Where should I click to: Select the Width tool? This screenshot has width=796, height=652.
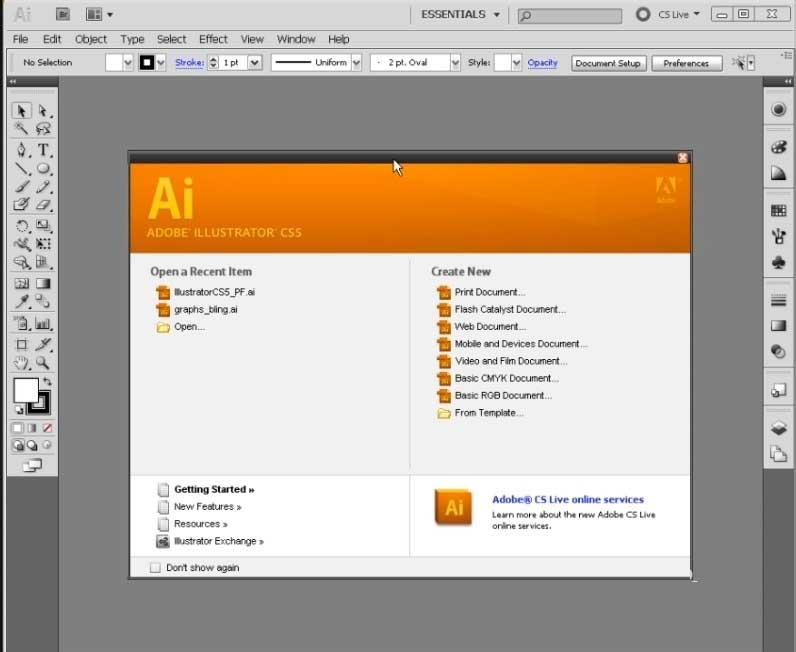click(x=21, y=244)
